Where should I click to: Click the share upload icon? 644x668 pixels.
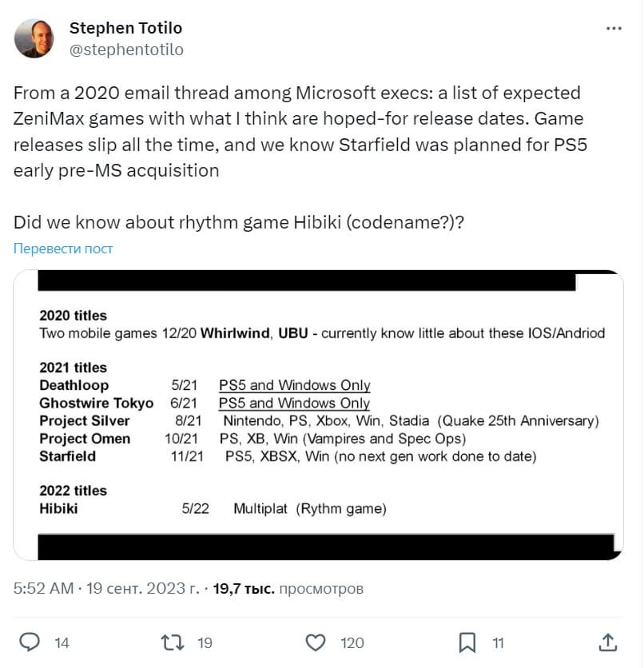point(607,642)
